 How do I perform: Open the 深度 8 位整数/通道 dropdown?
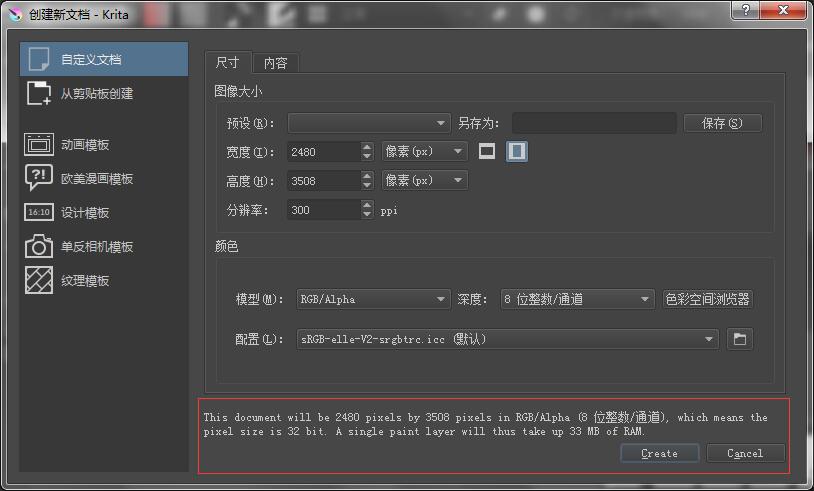click(x=576, y=299)
